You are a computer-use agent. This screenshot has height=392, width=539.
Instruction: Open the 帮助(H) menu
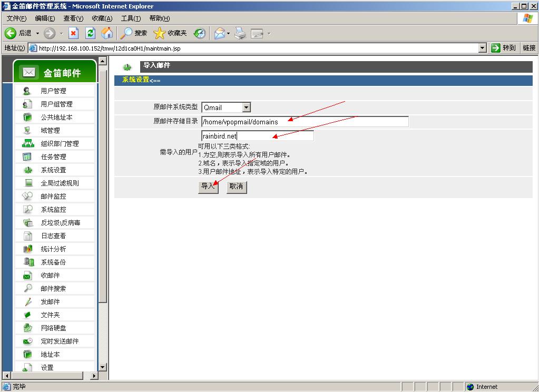point(160,18)
